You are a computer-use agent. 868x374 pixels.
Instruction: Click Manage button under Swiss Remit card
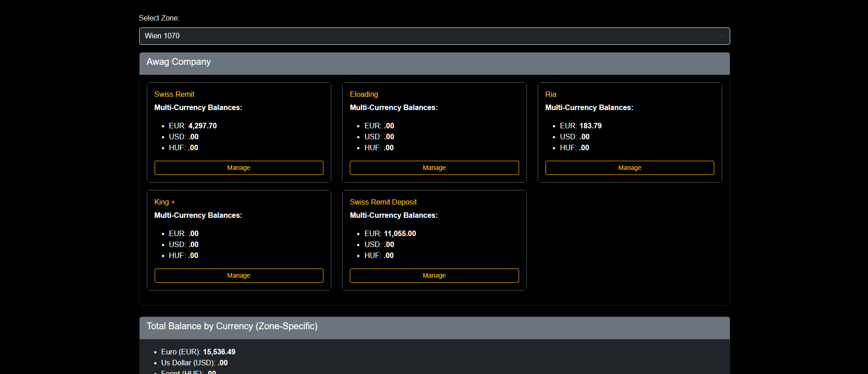click(x=239, y=168)
